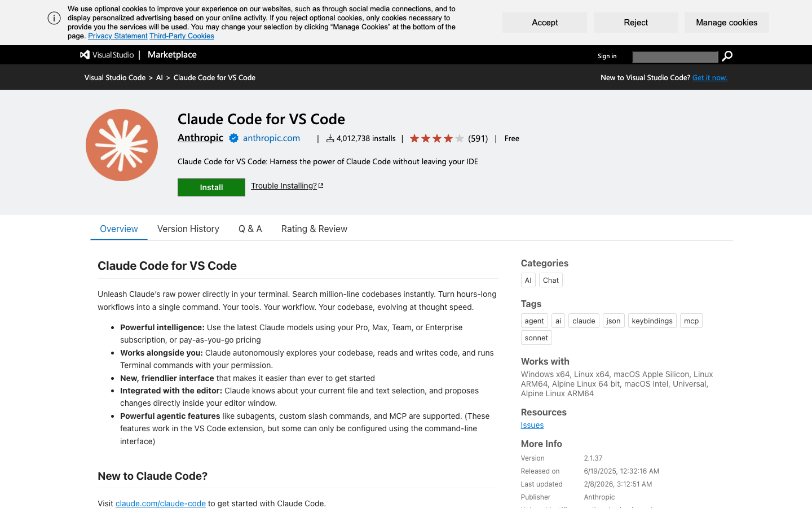The height and width of the screenshot is (508, 812).
Task: Click the installs download icon
Action: (x=330, y=138)
